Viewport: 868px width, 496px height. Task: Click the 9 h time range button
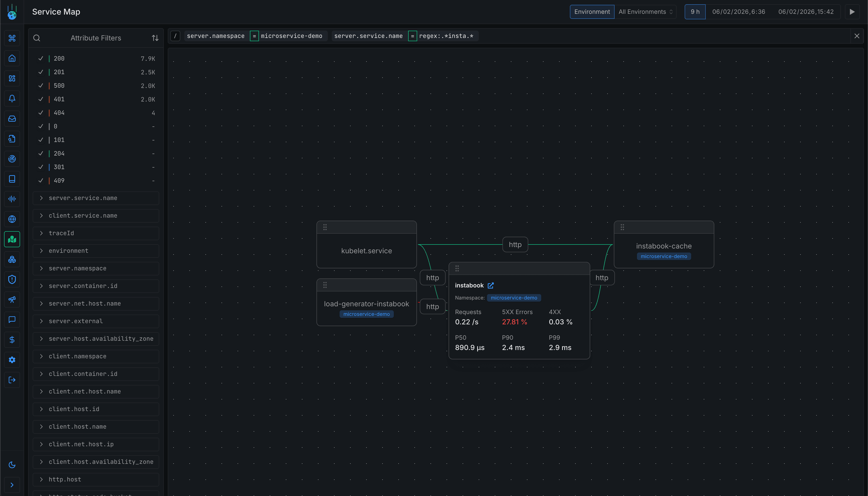[695, 11]
